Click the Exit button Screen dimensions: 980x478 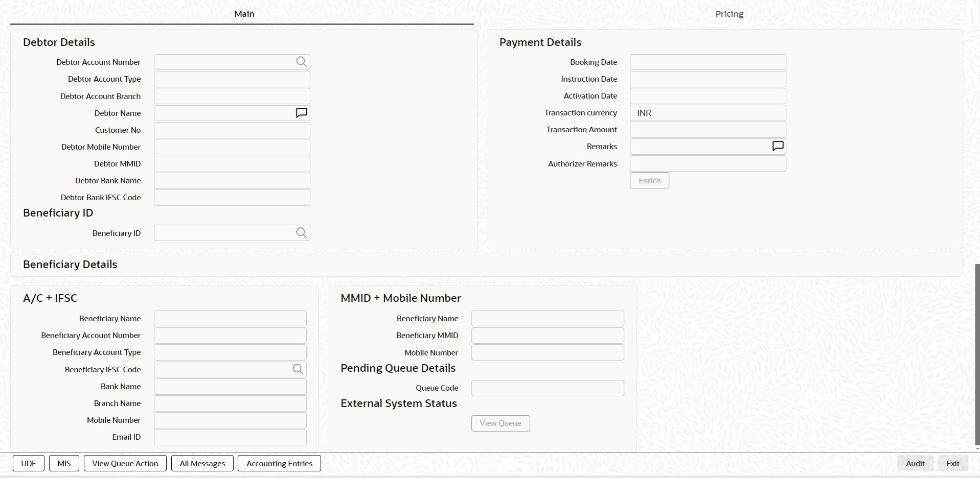(x=953, y=464)
